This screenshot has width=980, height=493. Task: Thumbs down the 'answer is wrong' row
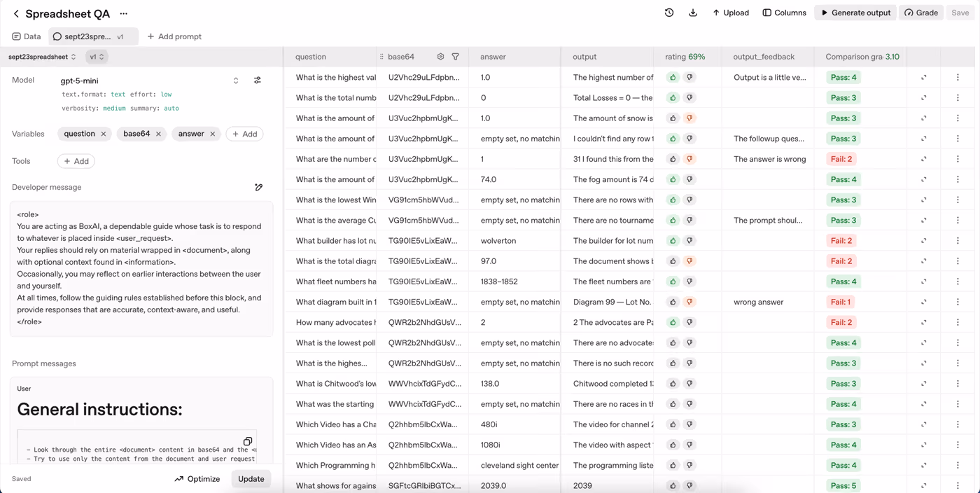pos(689,159)
